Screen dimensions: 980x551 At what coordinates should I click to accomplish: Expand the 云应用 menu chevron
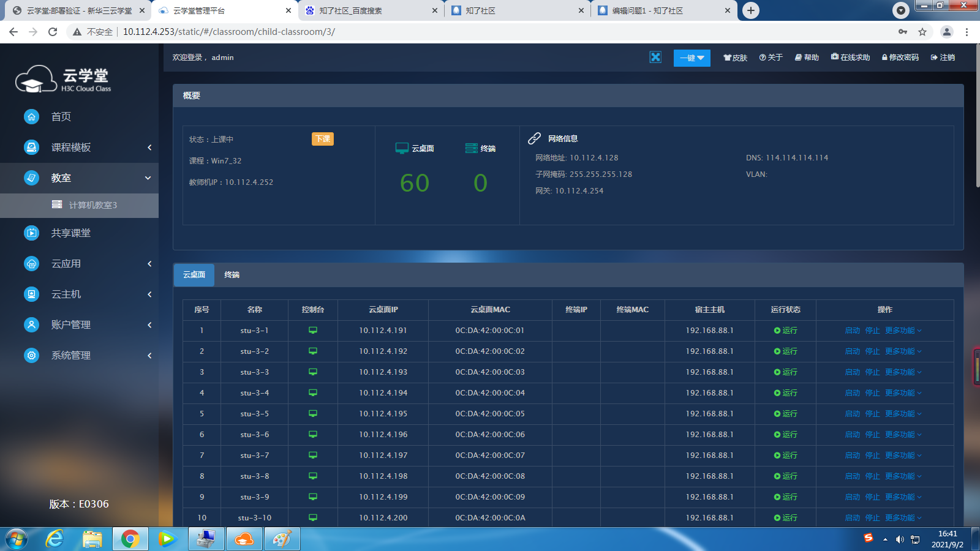[149, 264]
